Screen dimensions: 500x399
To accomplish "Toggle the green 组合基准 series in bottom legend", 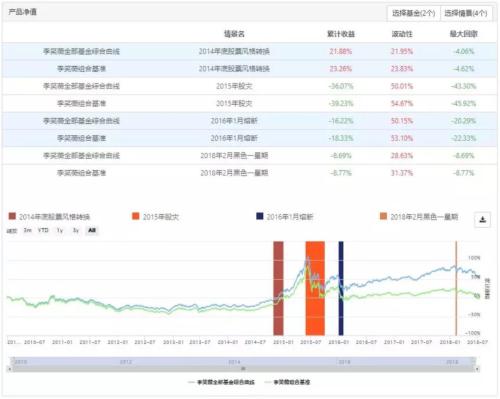I will pyautogui.click(x=287, y=382).
